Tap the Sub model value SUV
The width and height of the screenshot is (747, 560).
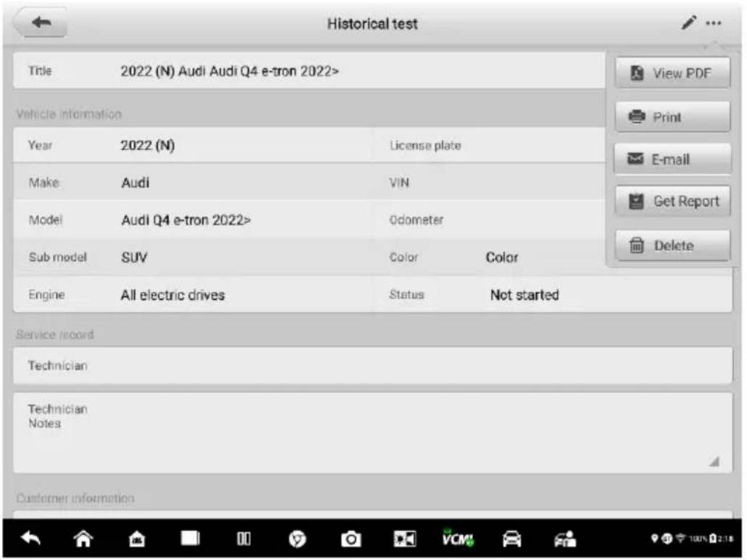134,258
